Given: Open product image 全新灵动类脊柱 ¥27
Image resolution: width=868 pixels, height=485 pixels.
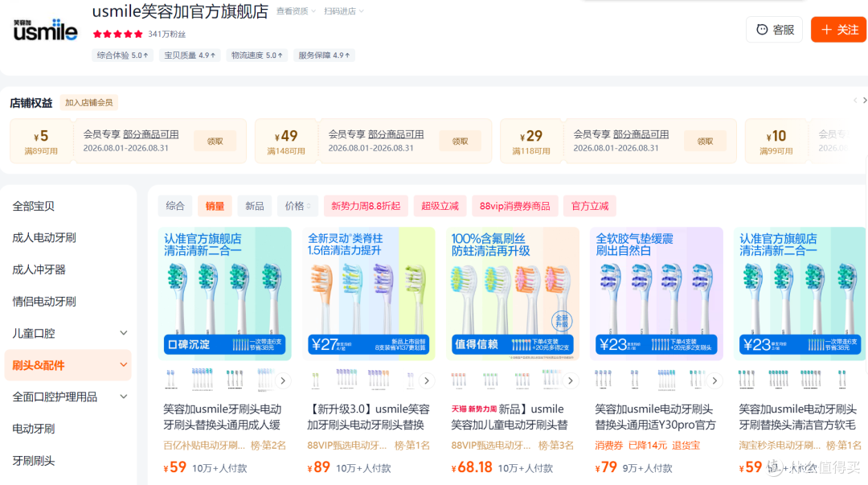Looking at the screenshot, I should pos(369,294).
